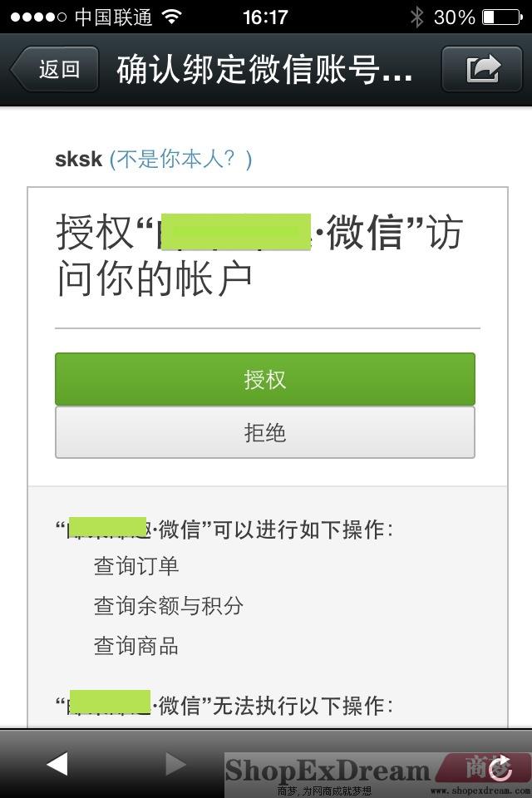Tap the 返回 back button
The width and height of the screenshot is (532, 798).
55,69
